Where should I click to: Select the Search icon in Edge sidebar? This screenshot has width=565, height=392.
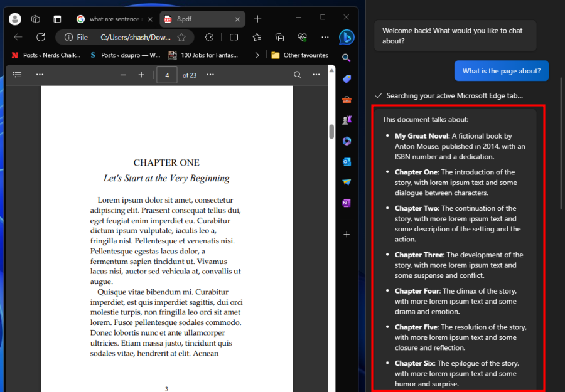coord(347,58)
